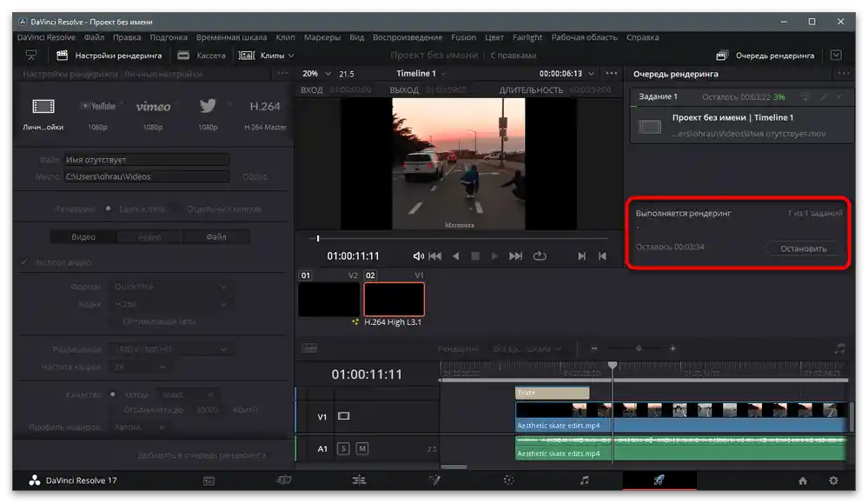Choose the Vimeo 1080p preset
This screenshot has width=868, height=503.
pyautogui.click(x=153, y=106)
